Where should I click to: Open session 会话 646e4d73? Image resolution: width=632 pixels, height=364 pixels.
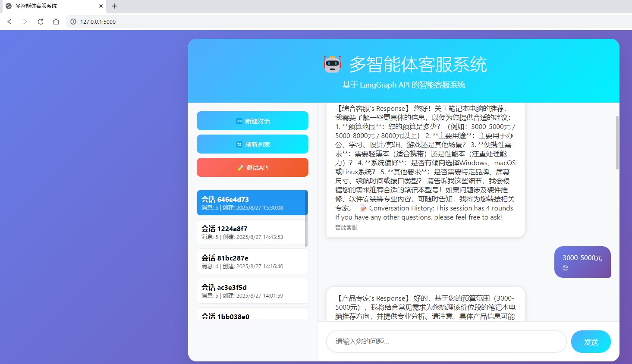tap(252, 203)
